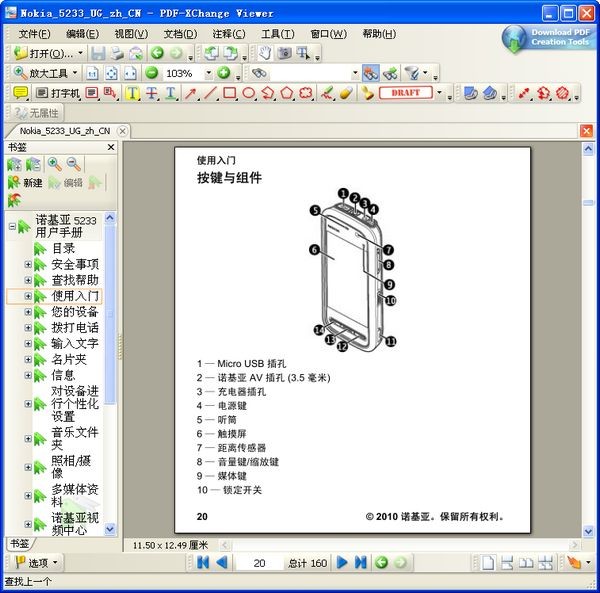
Task: Expand the 拨打电话 bookmark
Action: coord(28,327)
